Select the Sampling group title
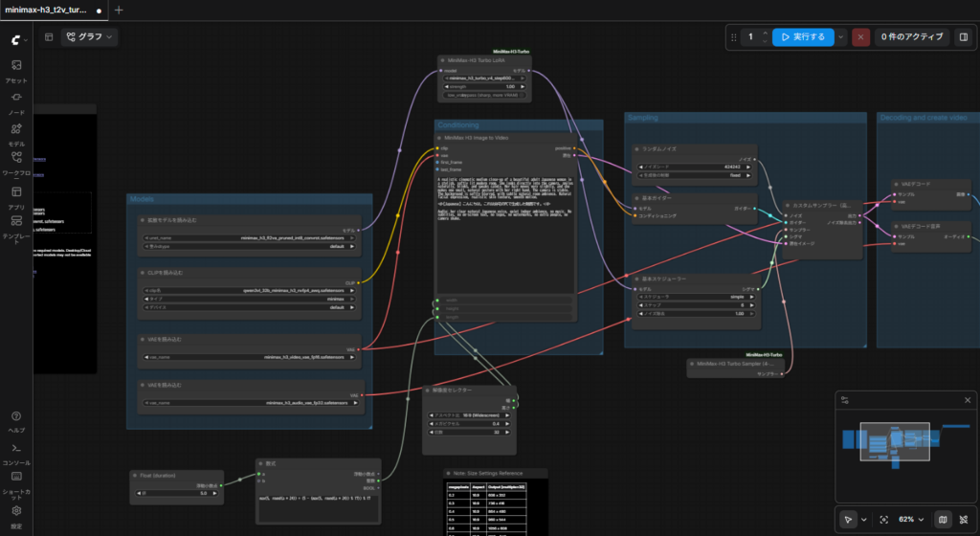The height and width of the screenshot is (536, 980). pyautogui.click(x=642, y=118)
